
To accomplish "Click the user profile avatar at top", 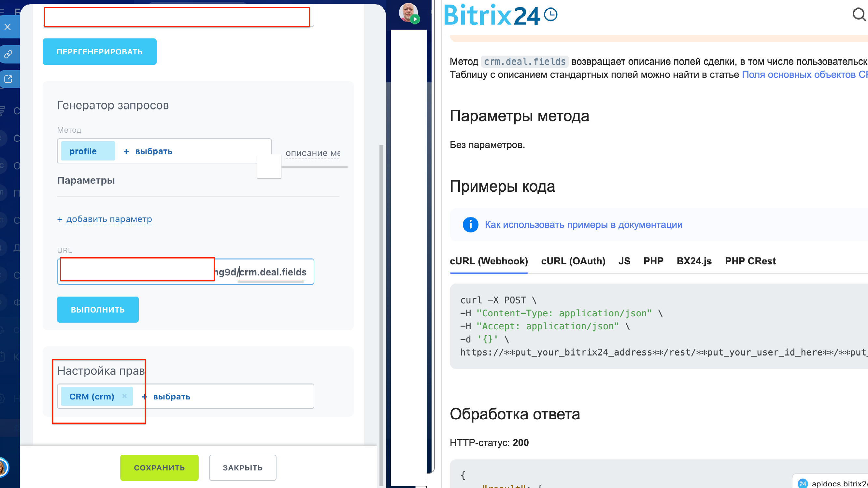I will (408, 13).
